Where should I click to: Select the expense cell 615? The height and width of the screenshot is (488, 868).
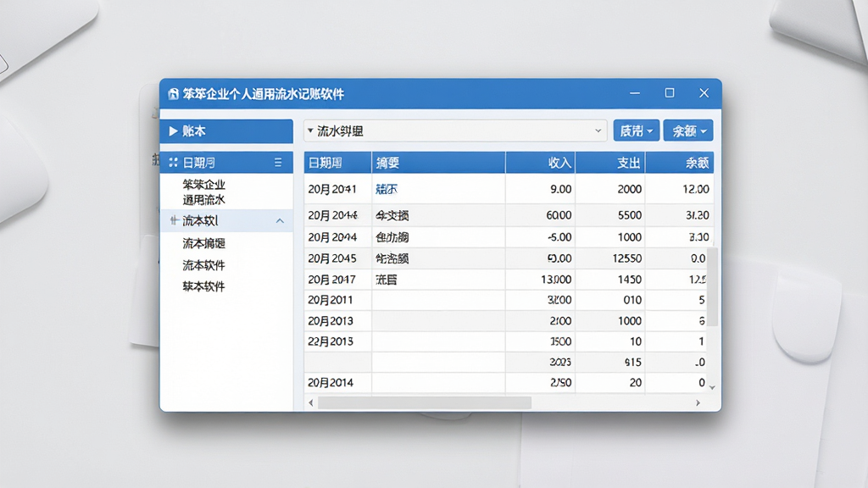click(x=610, y=362)
